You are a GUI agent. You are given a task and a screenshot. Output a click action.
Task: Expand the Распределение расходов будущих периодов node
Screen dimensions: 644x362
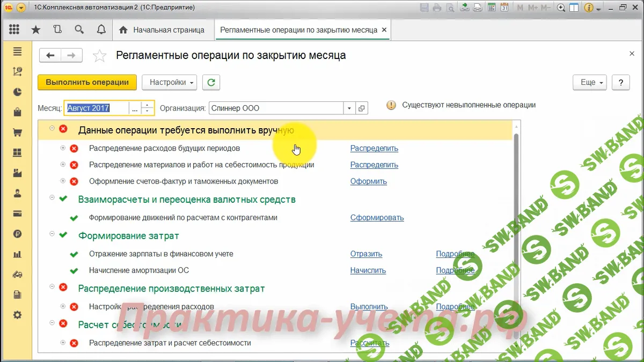[63, 148]
